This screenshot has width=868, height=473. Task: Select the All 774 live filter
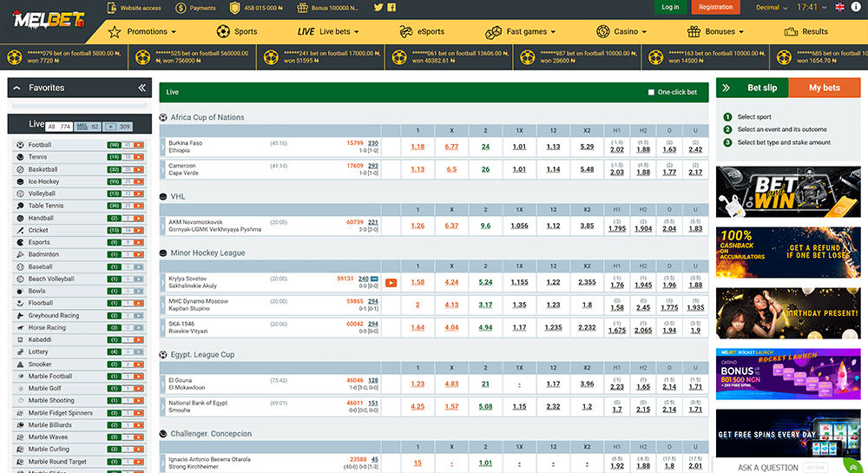(60, 127)
